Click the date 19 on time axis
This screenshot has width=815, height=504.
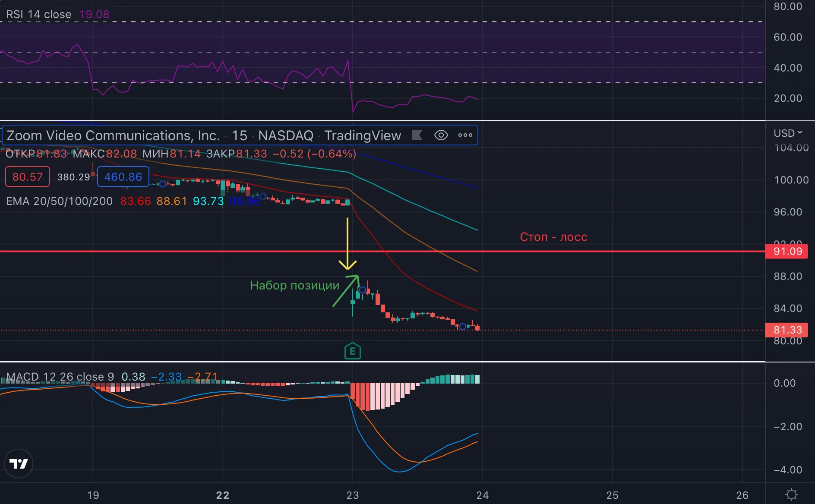93,495
